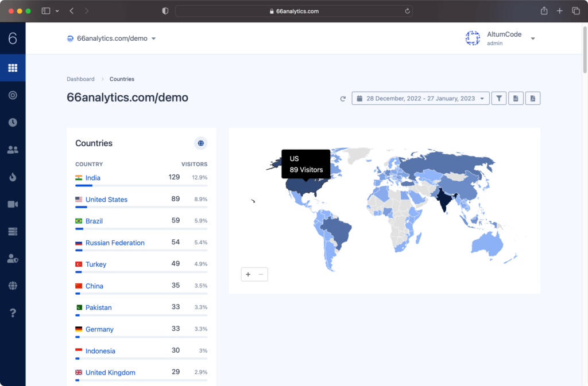The image size is (588, 386).
Task: Click the flame heatmaps icon in sidebar
Action: coord(13,177)
